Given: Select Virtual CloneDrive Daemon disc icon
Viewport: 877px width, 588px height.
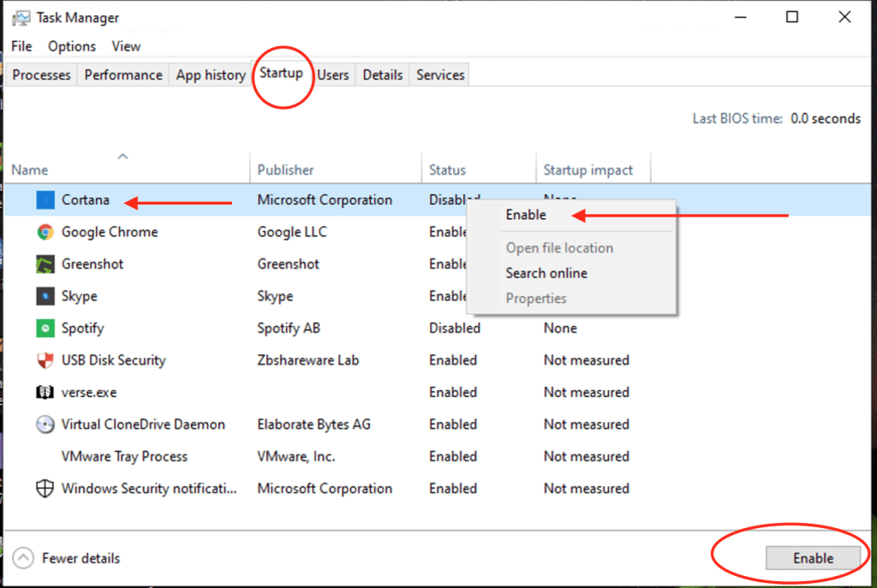Looking at the screenshot, I should point(45,425).
